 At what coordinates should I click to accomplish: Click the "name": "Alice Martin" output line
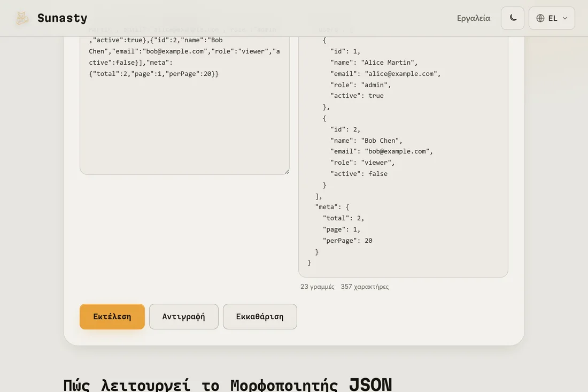pos(374,62)
